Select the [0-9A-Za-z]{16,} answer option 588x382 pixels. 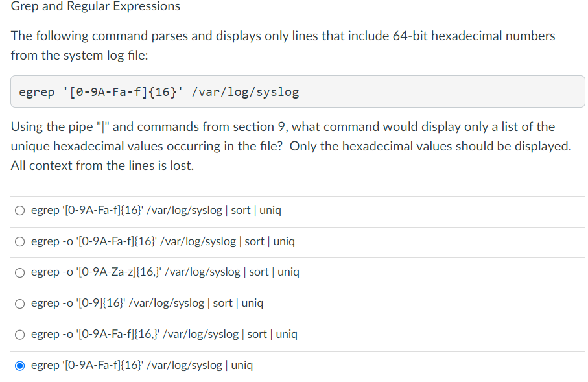pos(165,272)
